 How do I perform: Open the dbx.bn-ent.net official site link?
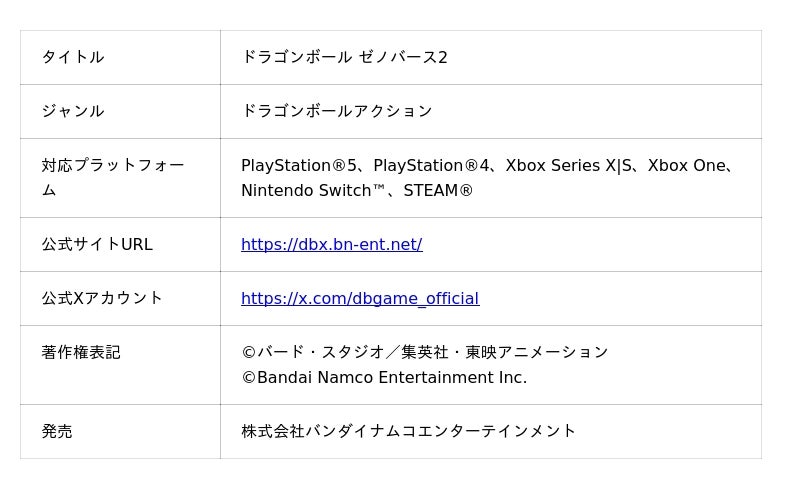[331, 245]
